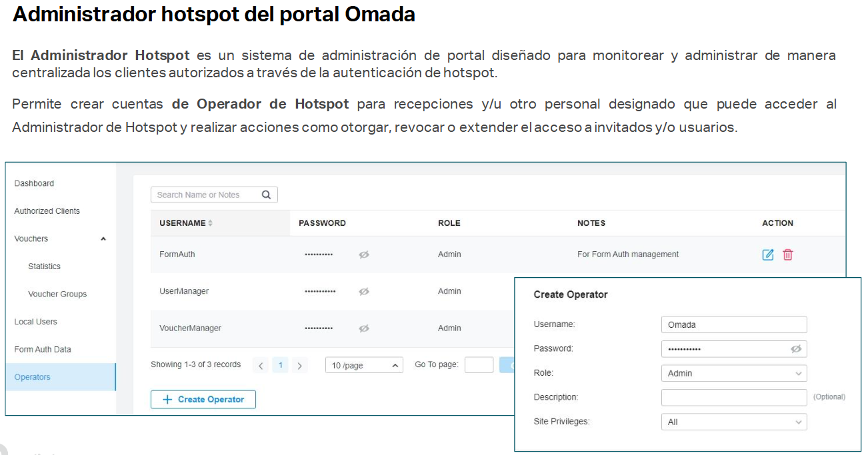Reveal FormAuth's hidden password
Screen dimensions: 868x455
coord(363,254)
